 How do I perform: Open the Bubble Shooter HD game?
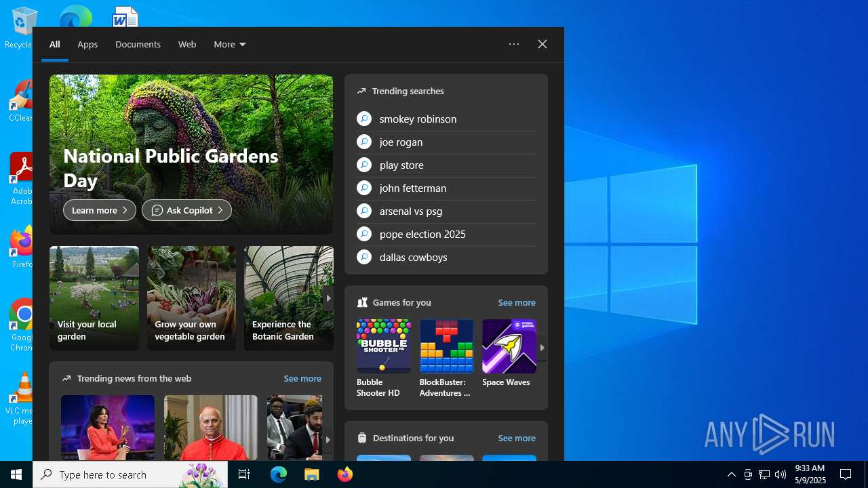point(383,358)
